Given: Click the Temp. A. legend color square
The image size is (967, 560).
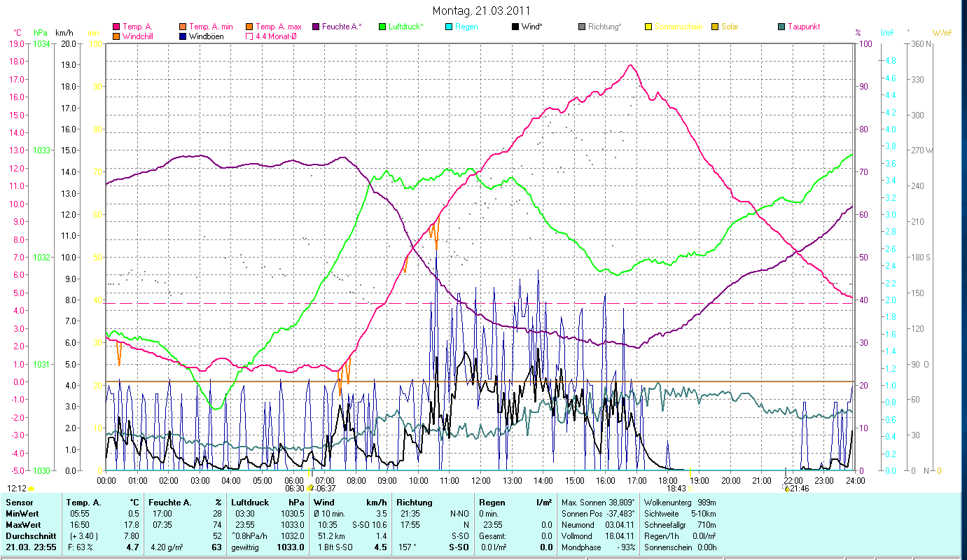Looking at the screenshot, I should pyautogui.click(x=116, y=27).
